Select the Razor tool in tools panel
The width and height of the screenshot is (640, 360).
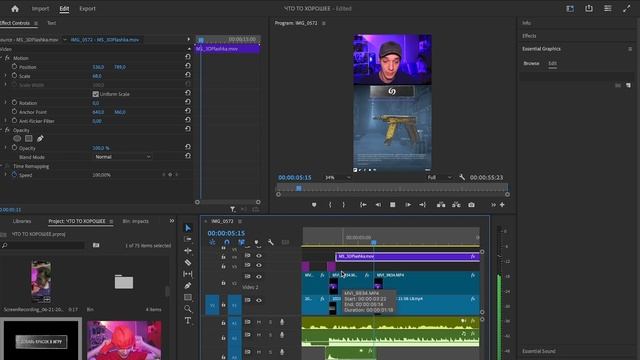188,262
